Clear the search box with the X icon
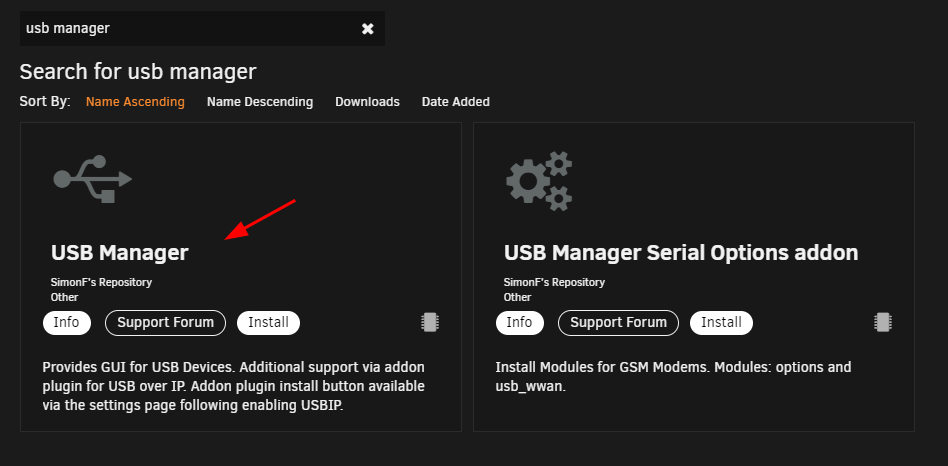 368,28
